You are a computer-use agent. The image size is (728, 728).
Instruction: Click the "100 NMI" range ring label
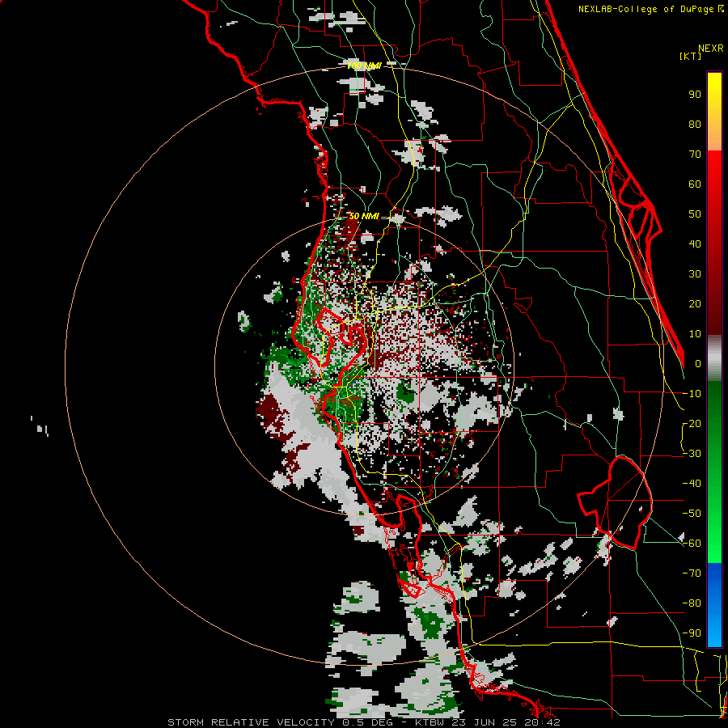tap(364, 66)
